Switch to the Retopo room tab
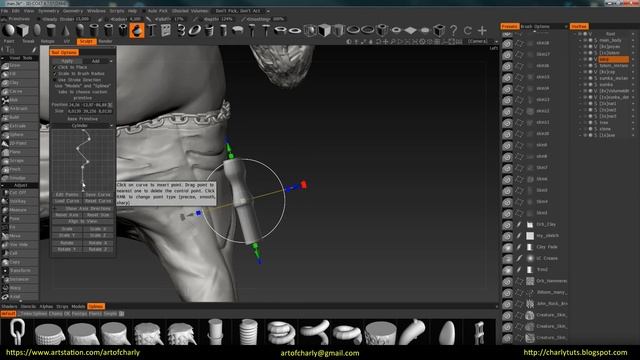This screenshot has height=360, width=640. tap(47, 41)
